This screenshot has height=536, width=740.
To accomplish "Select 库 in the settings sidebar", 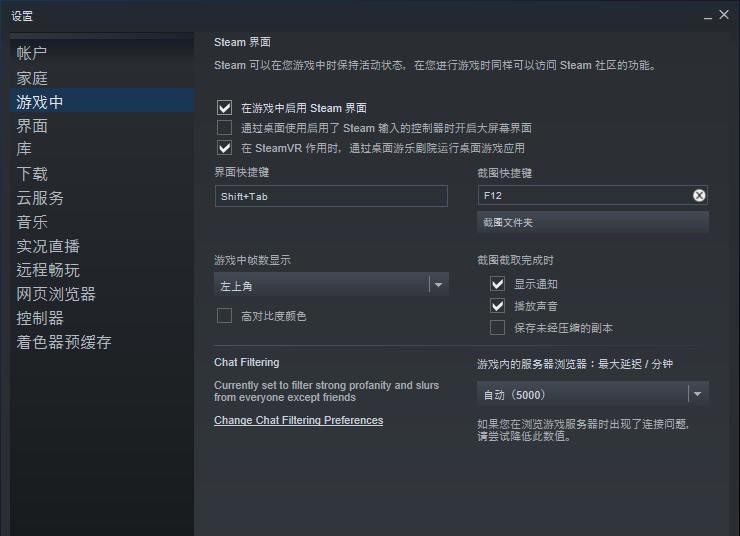I will [x=102, y=149].
